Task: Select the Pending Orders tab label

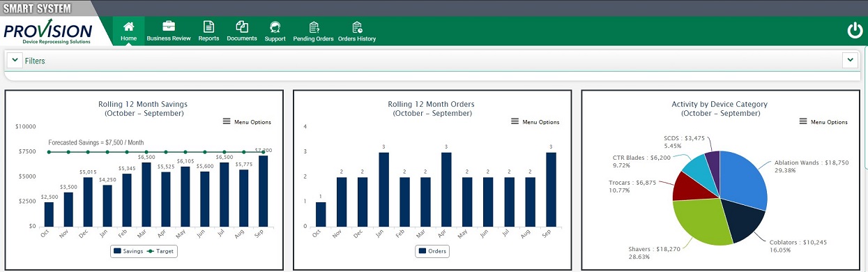Action: tap(314, 39)
